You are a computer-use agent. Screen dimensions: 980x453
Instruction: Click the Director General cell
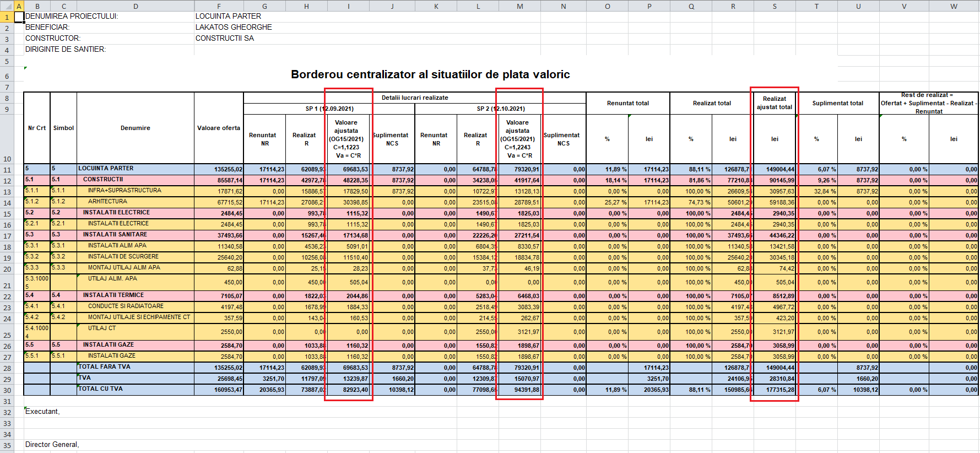click(52, 445)
